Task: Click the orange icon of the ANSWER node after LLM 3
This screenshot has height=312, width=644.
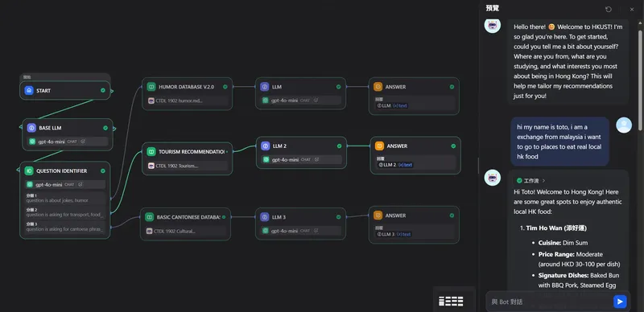Action: (378, 216)
